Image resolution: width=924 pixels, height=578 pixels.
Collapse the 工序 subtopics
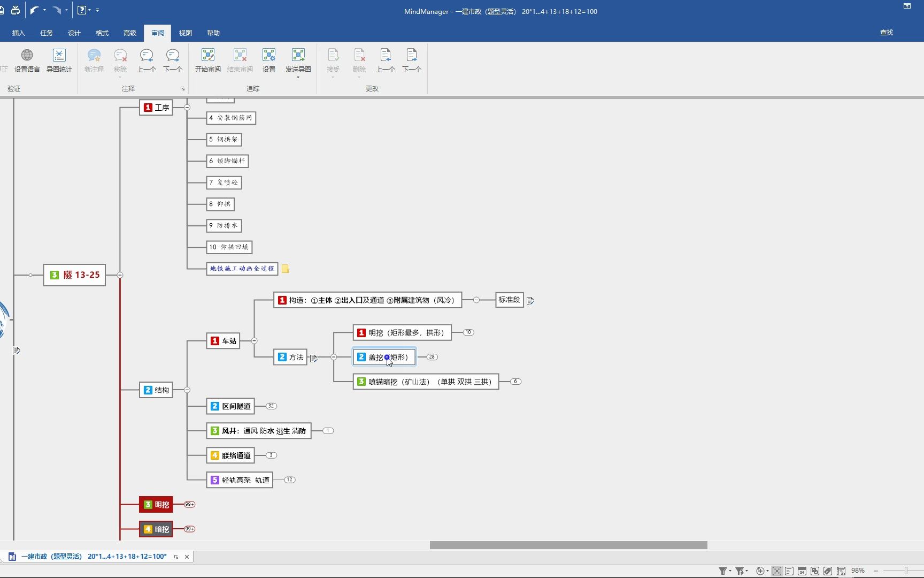[187, 108]
